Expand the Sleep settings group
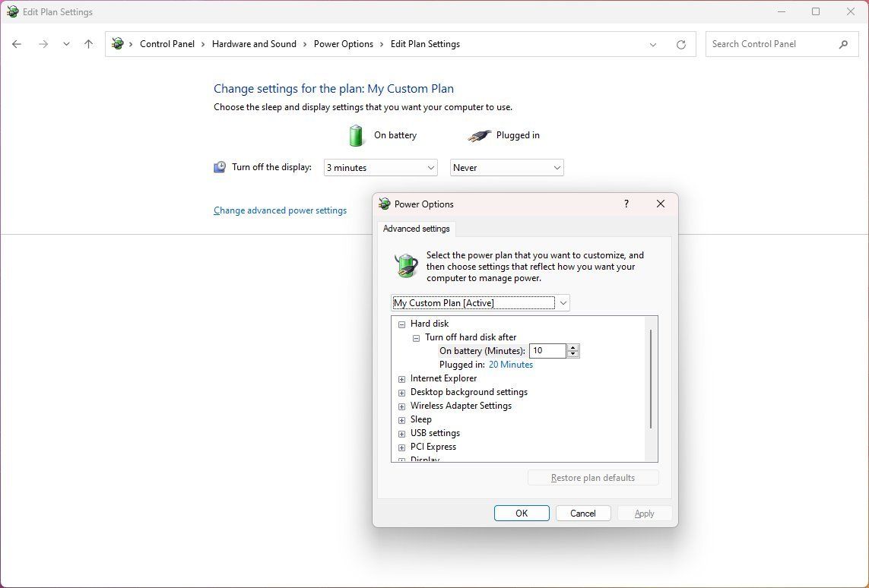The height and width of the screenshot is (588, 869). coord(401,419)
